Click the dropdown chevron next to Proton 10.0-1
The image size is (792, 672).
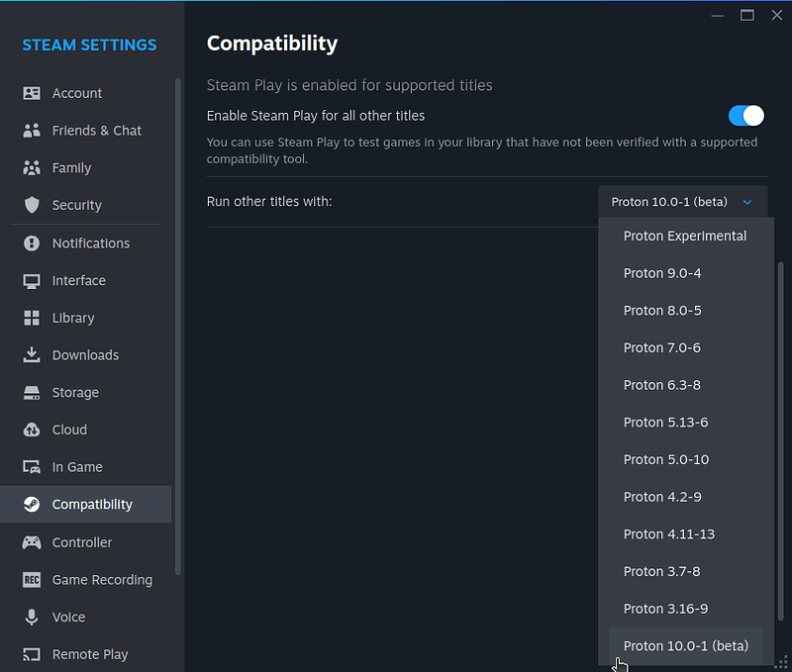(x=747, y=202)
